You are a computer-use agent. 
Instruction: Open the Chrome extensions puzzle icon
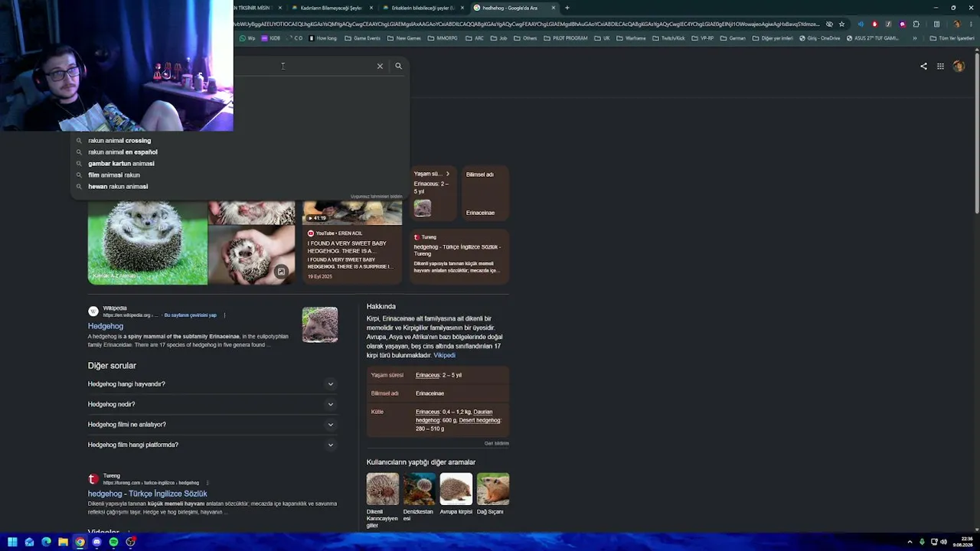coord(916,24)
